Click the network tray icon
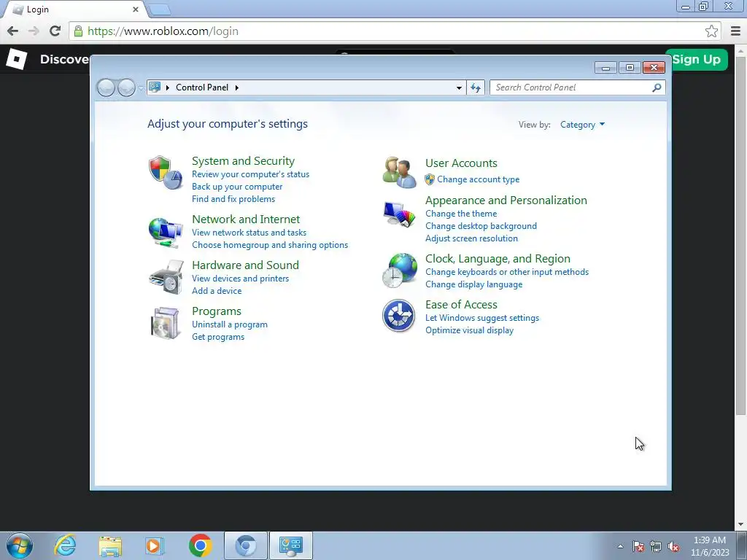Viewport: 747px width, 560px height. point(656,547)
